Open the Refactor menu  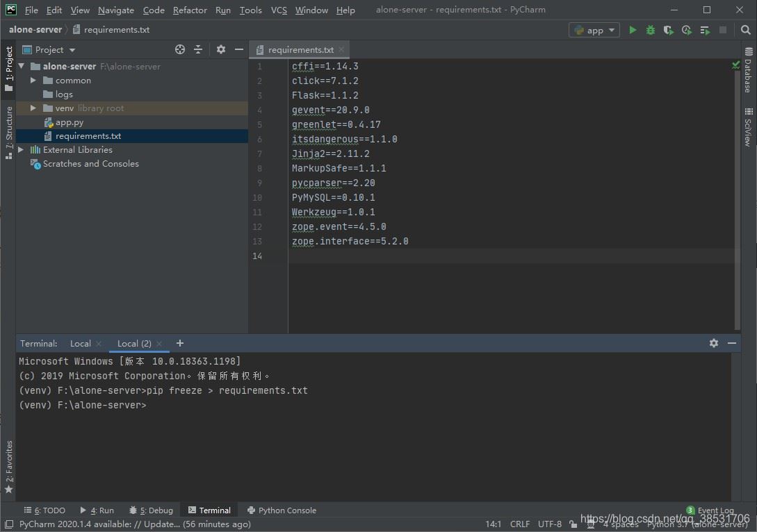click(x=190, y=10)
